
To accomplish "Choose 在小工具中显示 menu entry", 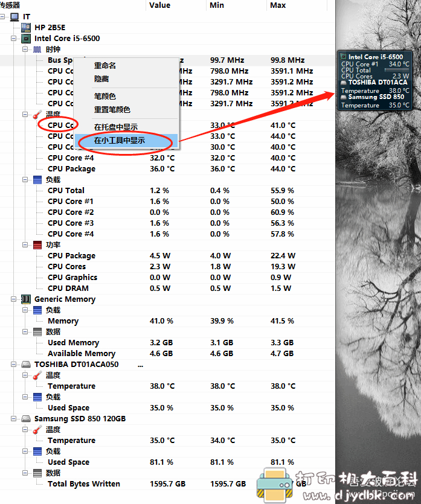I will click(x=126, y=141).
